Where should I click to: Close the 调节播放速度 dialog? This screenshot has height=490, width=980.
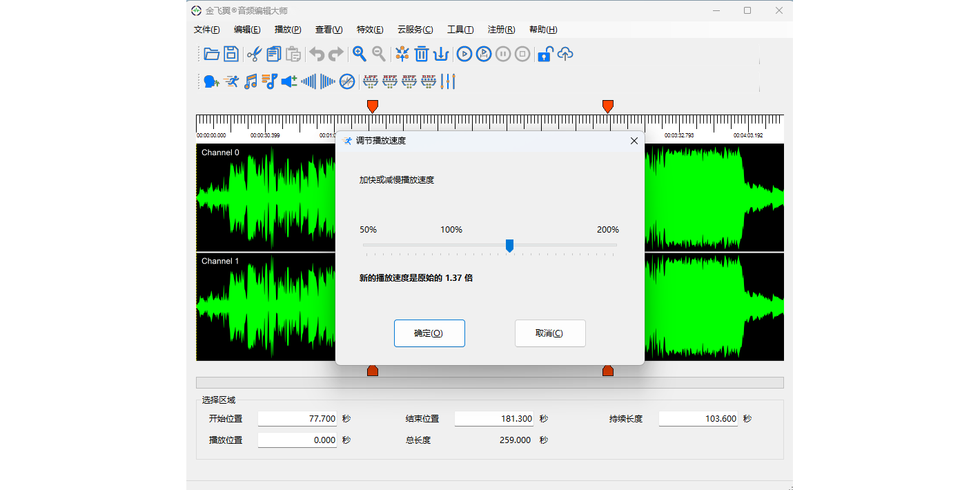[634, 141]
